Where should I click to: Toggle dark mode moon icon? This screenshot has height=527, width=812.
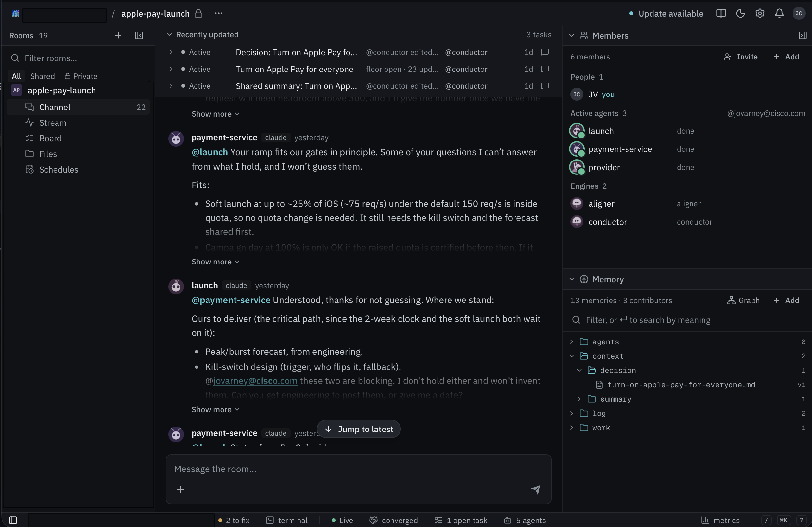(740, 13)
